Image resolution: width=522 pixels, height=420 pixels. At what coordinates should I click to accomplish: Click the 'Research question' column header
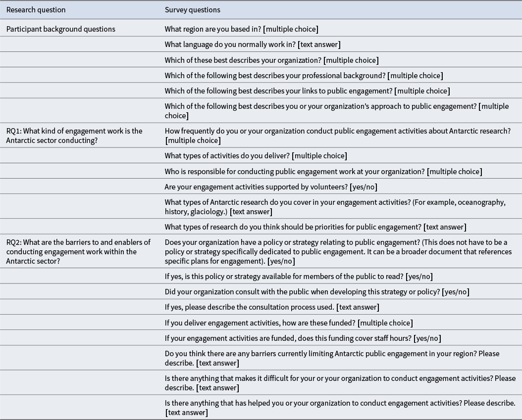[x=36, y=10]
